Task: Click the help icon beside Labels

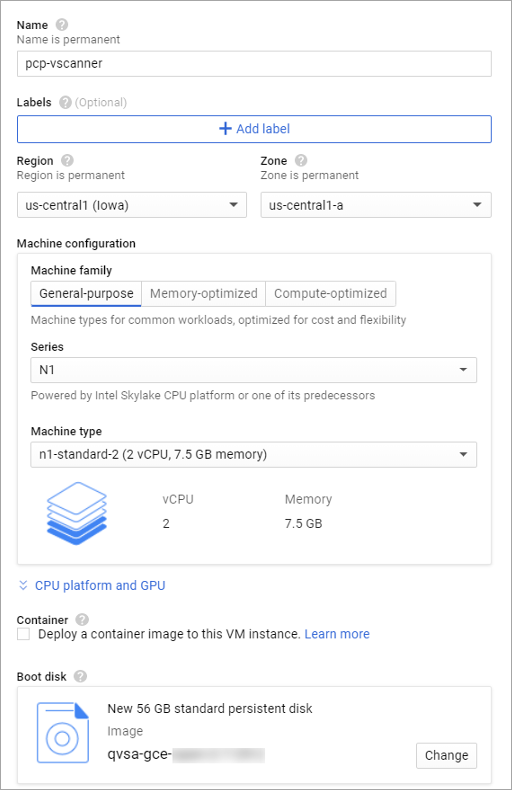Action: click(x=65, y=102)
